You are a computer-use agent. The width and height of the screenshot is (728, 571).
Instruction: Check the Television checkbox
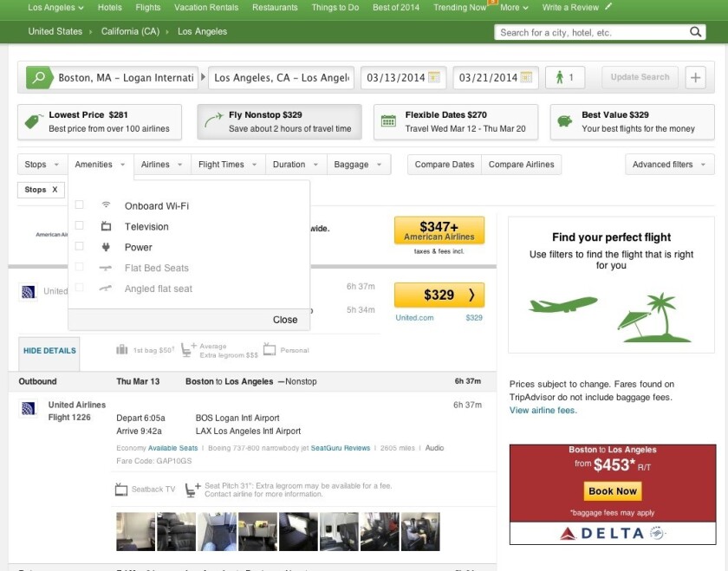coord(80,225)
